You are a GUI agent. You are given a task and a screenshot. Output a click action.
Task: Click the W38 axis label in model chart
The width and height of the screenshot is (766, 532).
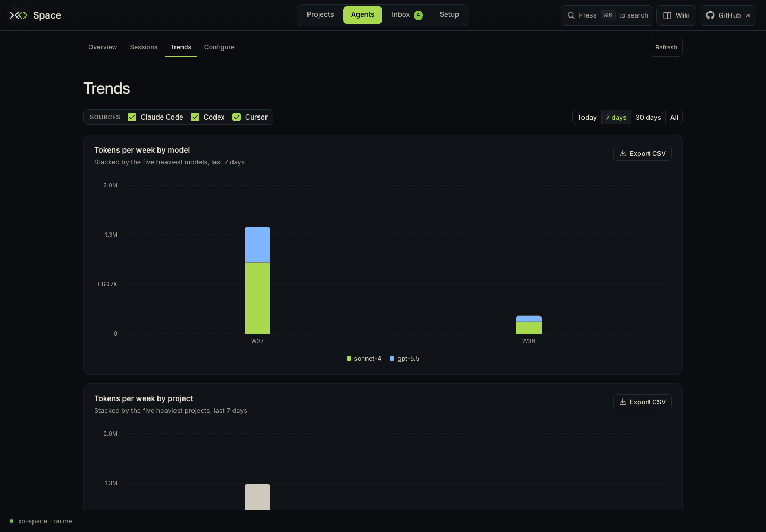(529, 341)
